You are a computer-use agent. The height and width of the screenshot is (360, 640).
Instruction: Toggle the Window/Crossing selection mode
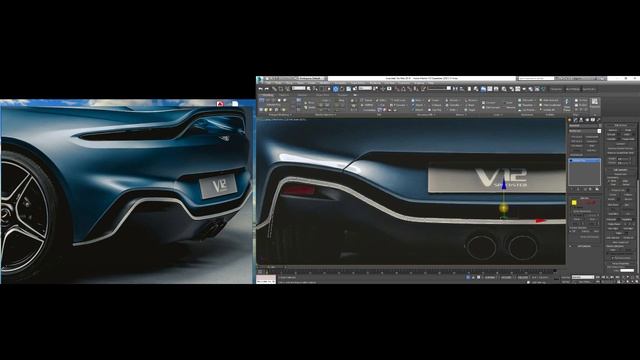329,89
